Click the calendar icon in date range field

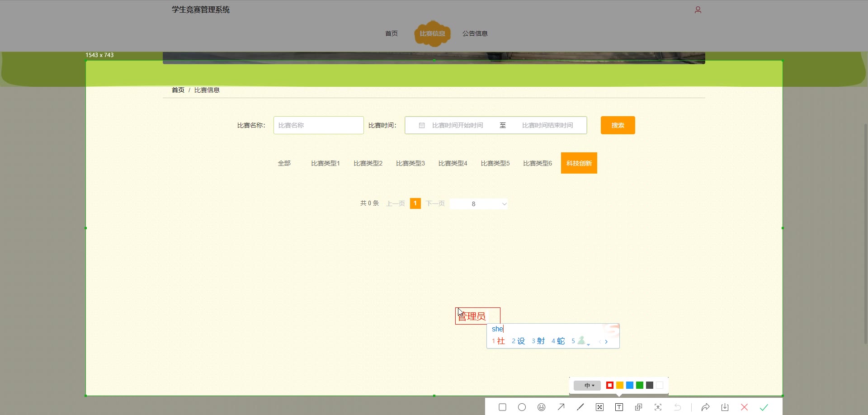point(422,125)
